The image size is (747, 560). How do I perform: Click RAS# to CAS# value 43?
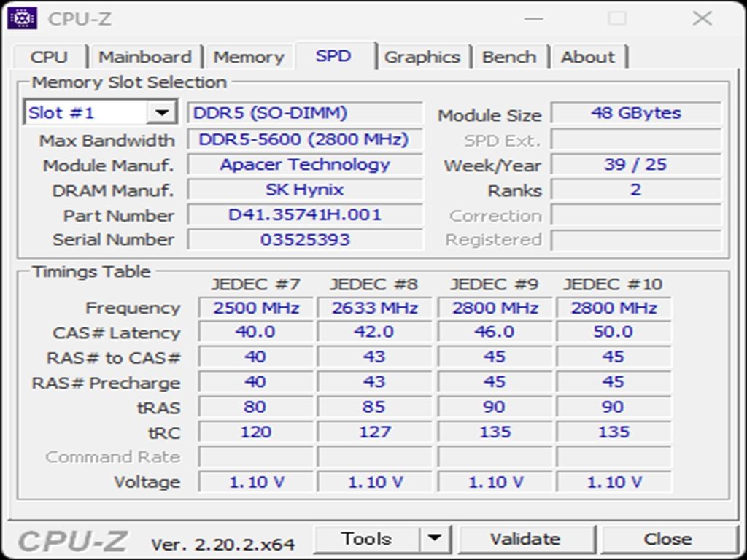tap(374, 357)
